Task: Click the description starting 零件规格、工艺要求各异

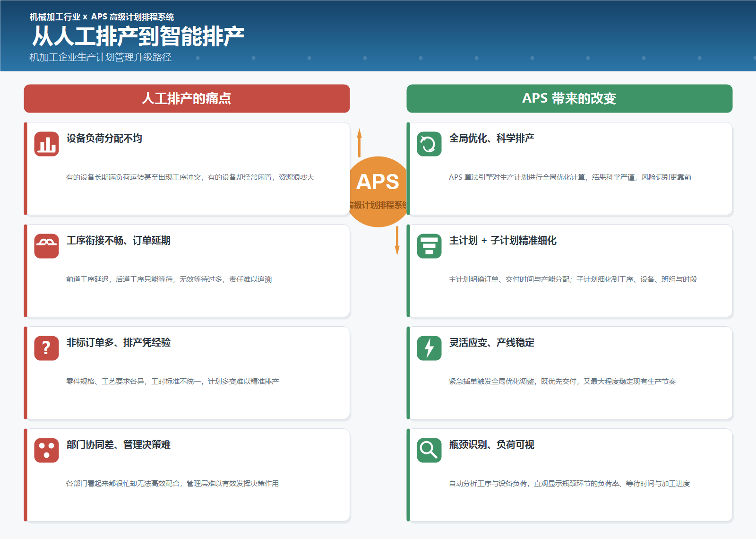Action: pos(172,382)
